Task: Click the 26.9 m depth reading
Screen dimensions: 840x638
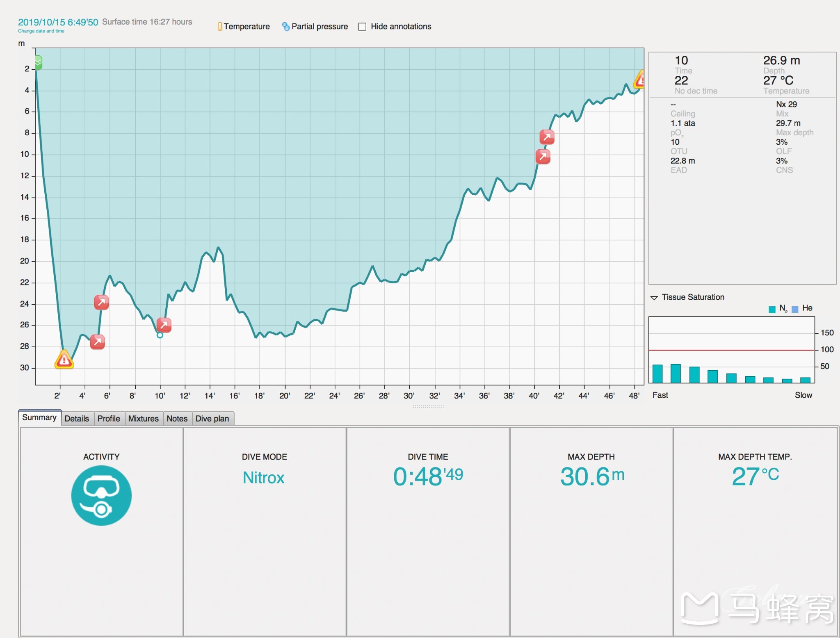Action: coord(781,61)
